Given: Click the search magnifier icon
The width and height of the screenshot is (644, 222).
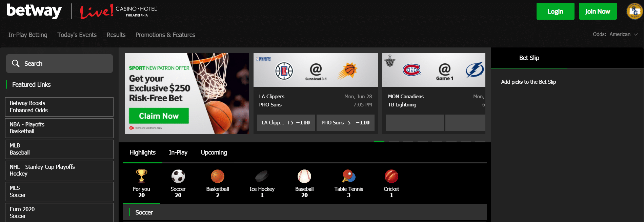Looking at the screenshot, I should 16,63.
